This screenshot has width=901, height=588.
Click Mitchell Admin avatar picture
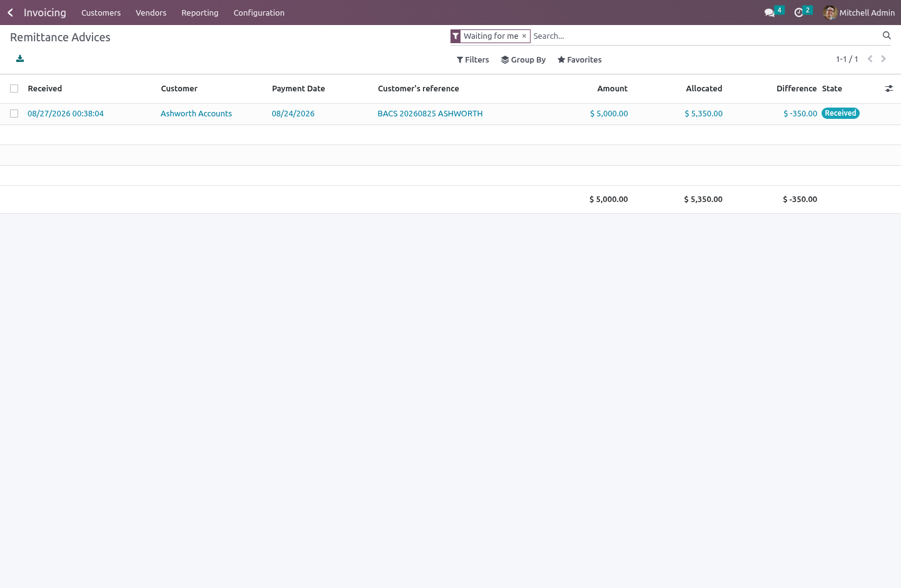pos(830,13)
